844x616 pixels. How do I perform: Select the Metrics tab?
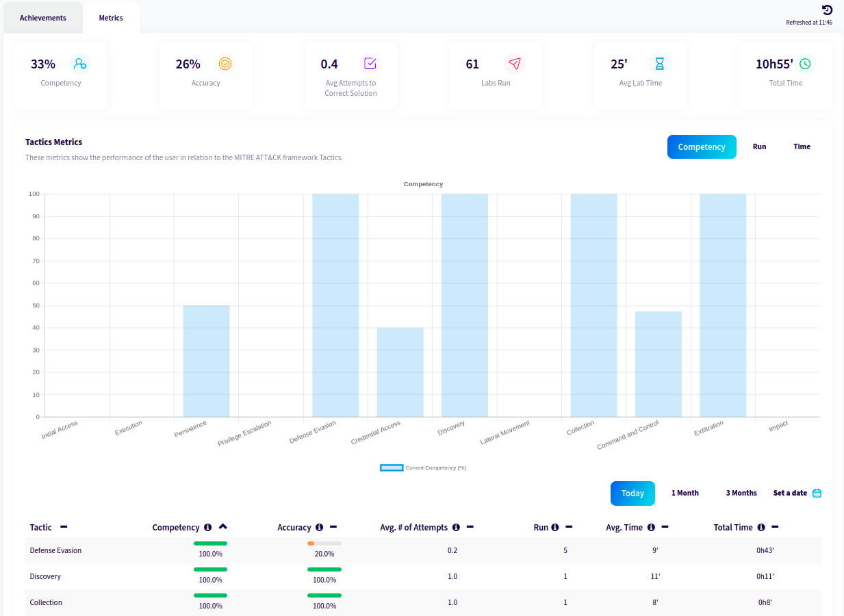[x=110, y=17]
